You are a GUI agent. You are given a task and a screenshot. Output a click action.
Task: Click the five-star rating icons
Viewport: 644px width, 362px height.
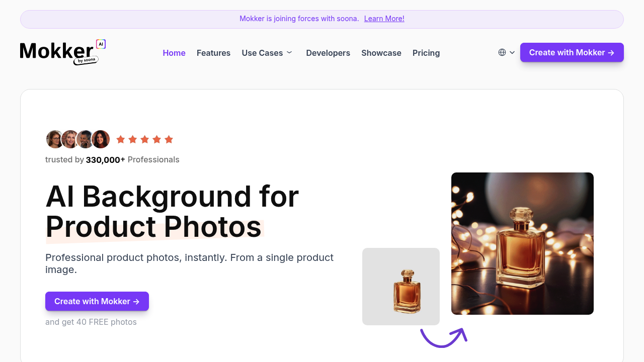(x=144, y=139)
